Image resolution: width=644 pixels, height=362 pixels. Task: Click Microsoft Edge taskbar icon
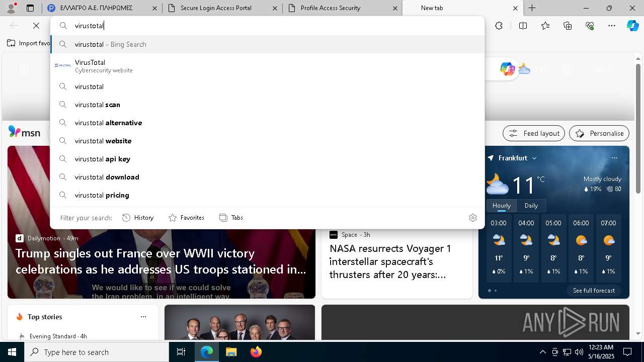coord(207,352)
